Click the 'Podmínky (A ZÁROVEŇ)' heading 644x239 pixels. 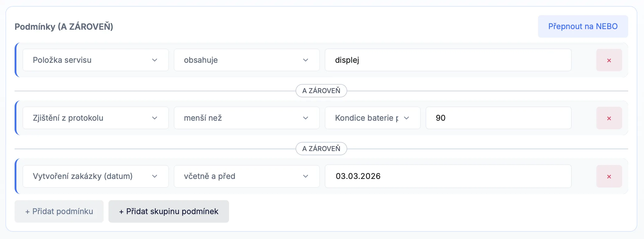tap(64, 27)
